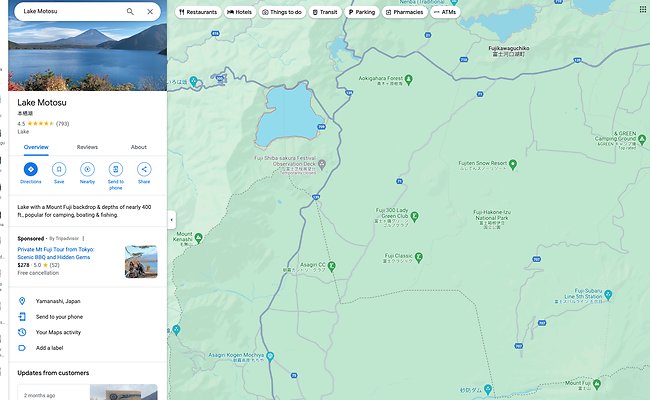Collapse the side panel arrow
This screenshot has width=650, height=400.
click(172, 220)
